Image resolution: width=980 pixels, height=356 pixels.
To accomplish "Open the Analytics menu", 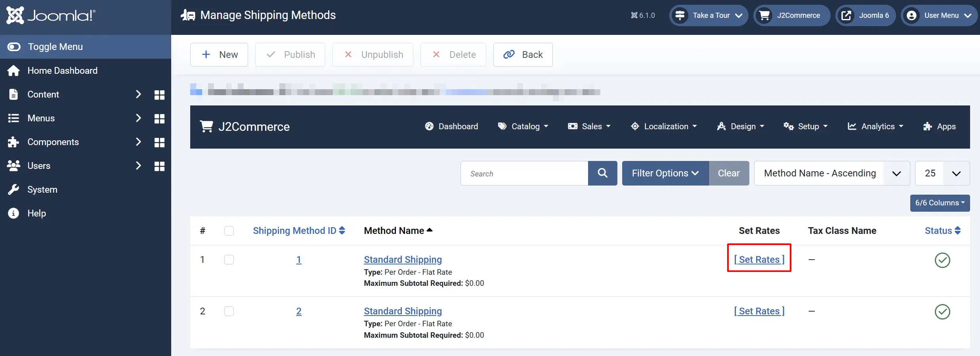I will (875, 126).
